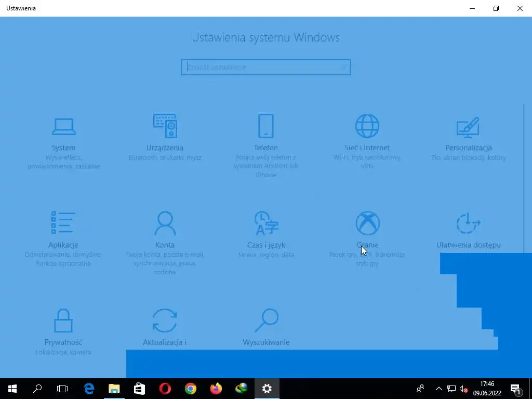Open the Telefon phone icon
Viewport: 532px width, 399px height.
(x=265, y=126)
